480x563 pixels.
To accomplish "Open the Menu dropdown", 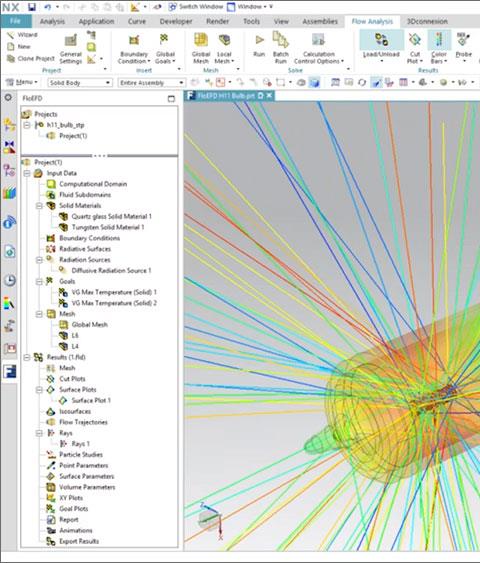I will pyautogui.click(x=22, y=82).
